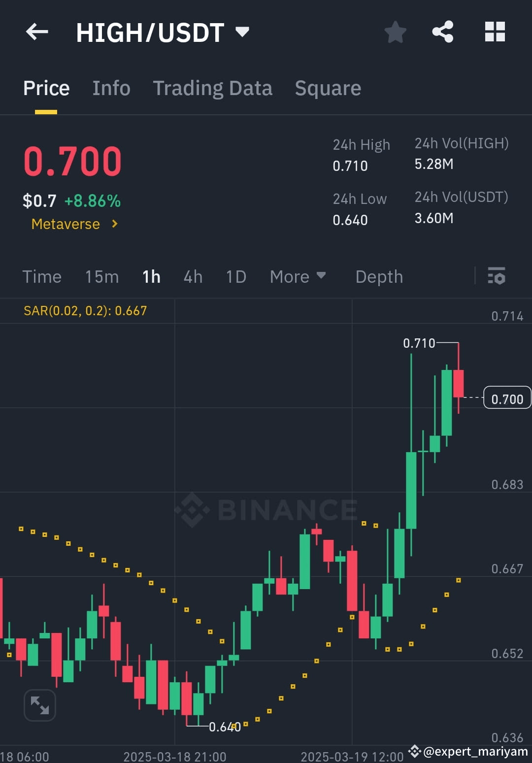The image size is (532, 763).
Task: Open the Info section
Action: click(111, 88)
